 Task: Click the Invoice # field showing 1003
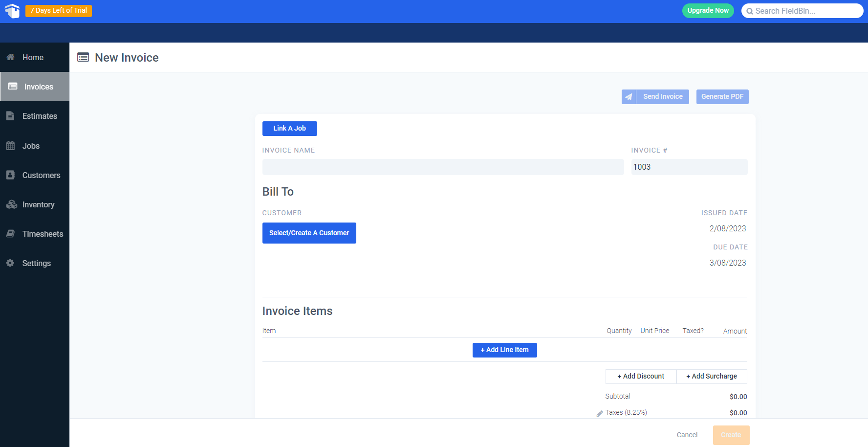point(690,167)
